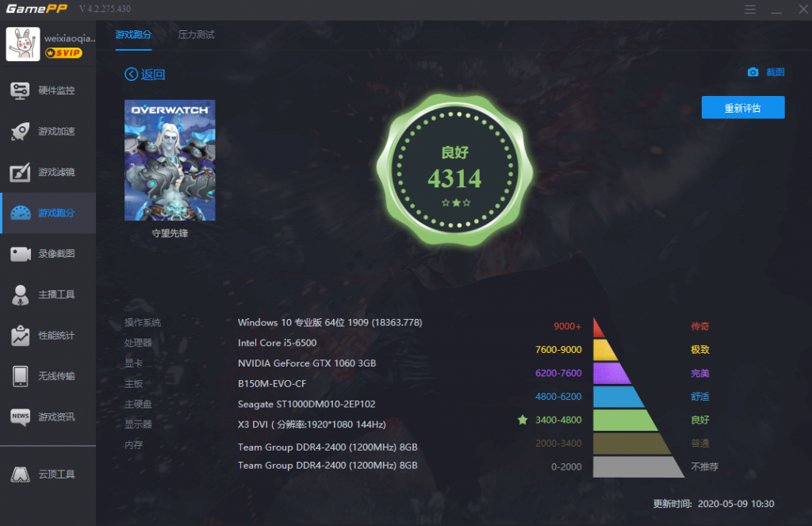Switch to the 游戏跑分 tab
This screenshot has height=526, width=812.
pyautogui.click(x=133, y=35)
